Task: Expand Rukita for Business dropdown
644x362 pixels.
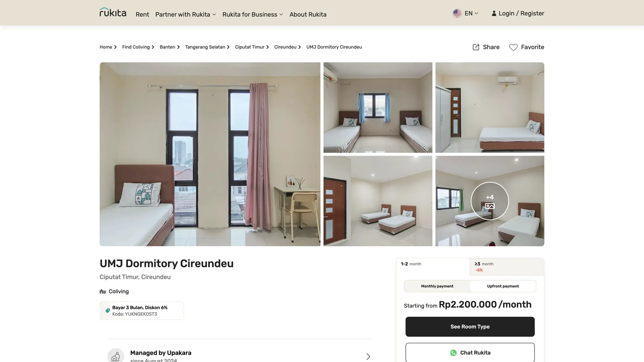Action: click(x=252, y=15)
